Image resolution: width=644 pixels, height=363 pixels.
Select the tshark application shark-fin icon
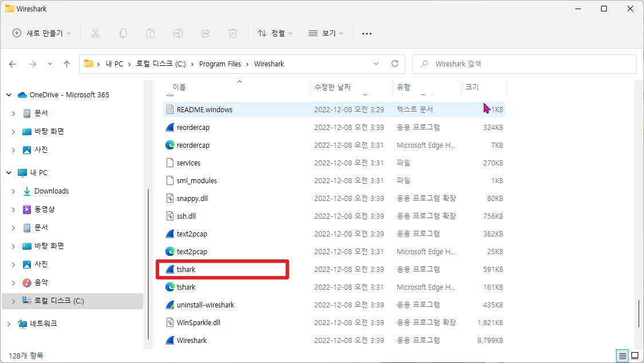click(x=169, y=269)
